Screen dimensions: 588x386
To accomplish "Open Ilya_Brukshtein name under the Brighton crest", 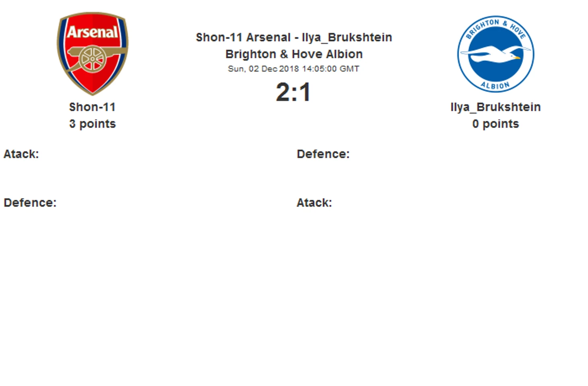I will click(x=495, y=107).
